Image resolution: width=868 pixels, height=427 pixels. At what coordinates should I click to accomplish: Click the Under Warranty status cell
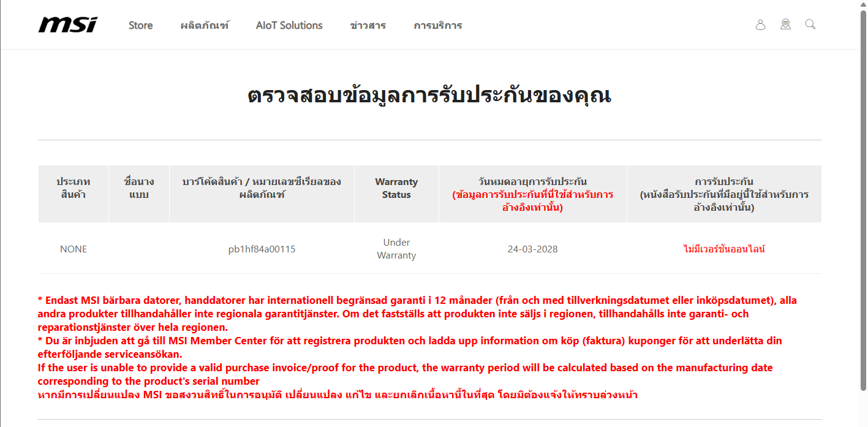[396, 249]
